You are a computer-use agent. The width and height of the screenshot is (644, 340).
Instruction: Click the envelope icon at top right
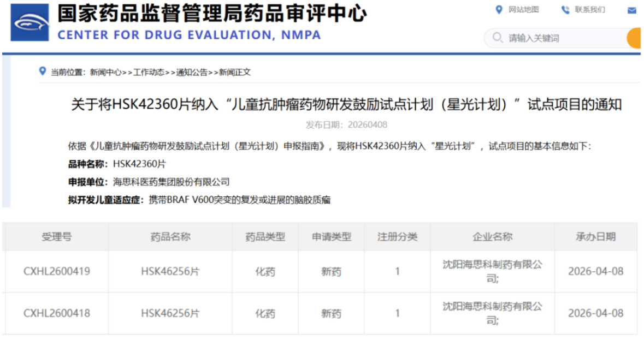[632, 10]
